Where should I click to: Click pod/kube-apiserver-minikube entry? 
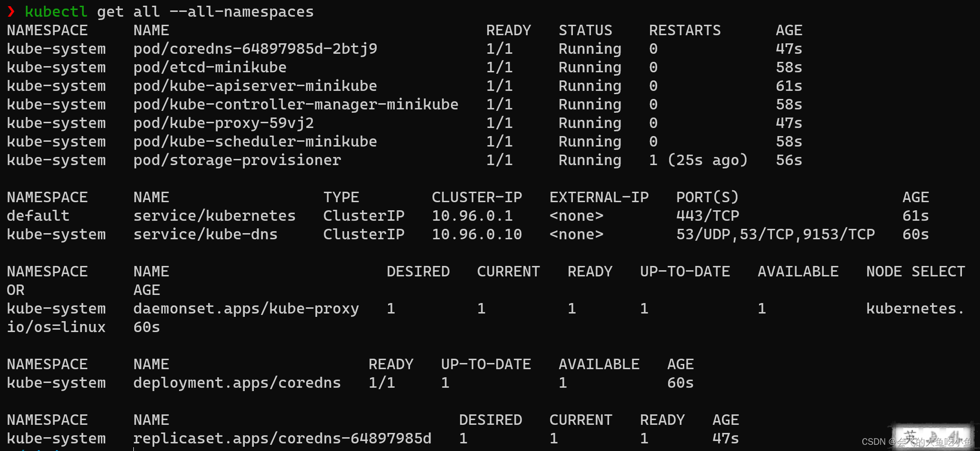255,86
